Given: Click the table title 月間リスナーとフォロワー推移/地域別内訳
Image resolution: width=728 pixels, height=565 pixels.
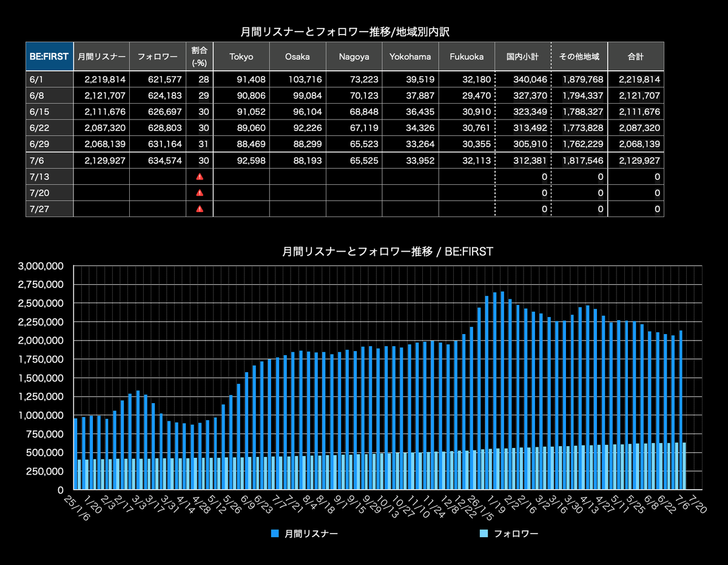Looking at the screenshot, I should point(345,31).
